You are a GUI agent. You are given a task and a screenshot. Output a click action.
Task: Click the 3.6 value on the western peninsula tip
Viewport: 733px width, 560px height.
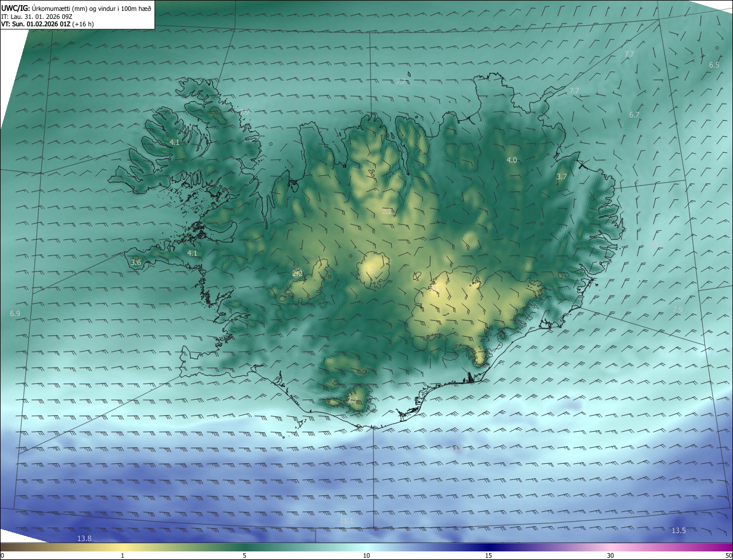pyautogui.click(x=136, y=262)
